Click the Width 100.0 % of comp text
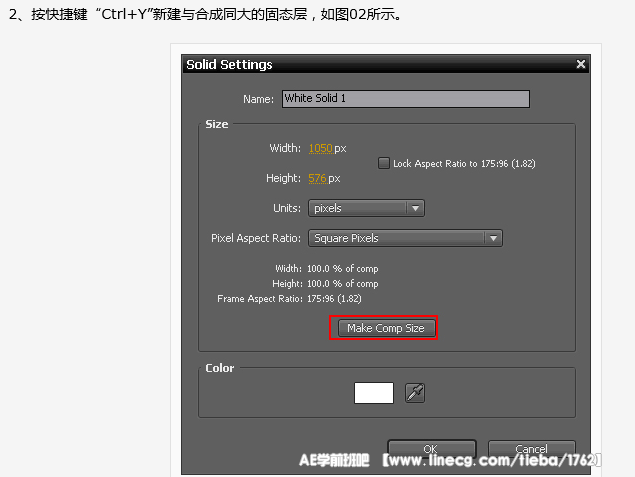 [326, 268]
